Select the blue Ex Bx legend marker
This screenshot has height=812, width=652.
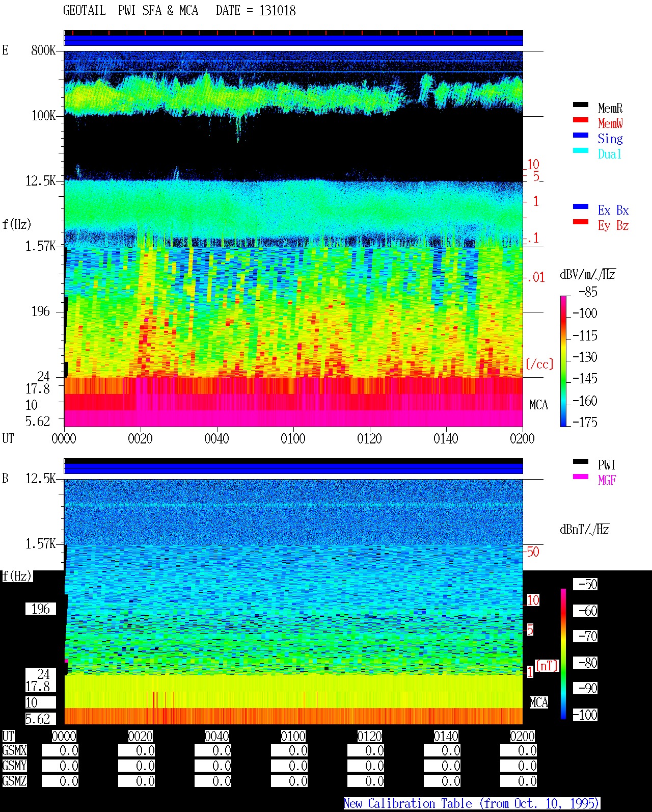[581, 207]
